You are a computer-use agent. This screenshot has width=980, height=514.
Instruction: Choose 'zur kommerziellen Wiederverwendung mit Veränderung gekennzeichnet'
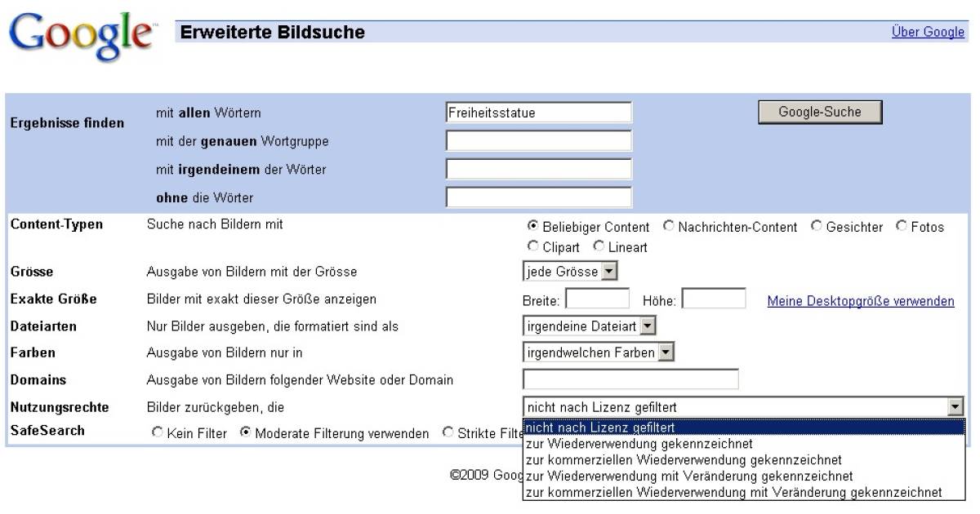point(743,492)
